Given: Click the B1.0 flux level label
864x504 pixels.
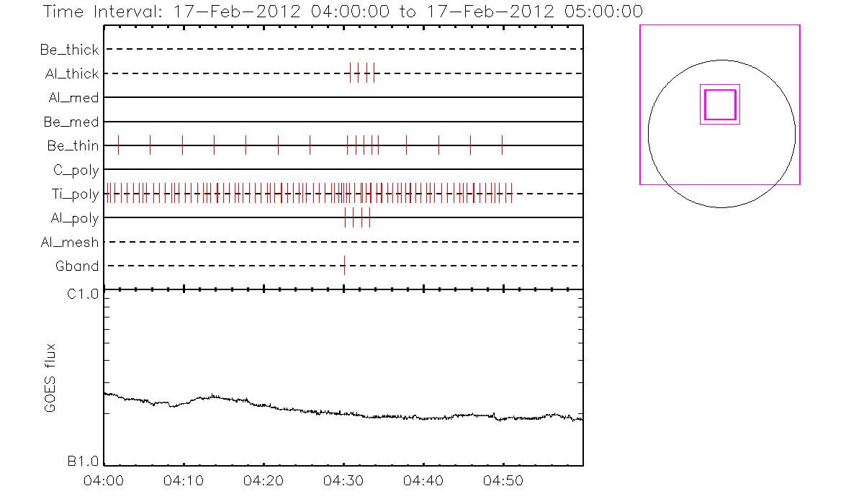Looking at the screenshot, I should (x=84, y=461).
